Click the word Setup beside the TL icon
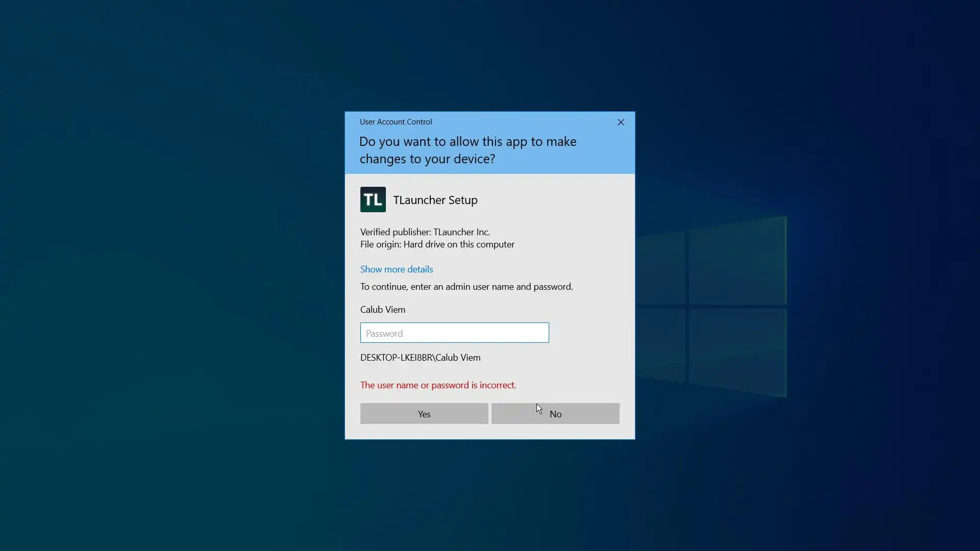Viewport: 980px width, 551px height. (463, 200)
